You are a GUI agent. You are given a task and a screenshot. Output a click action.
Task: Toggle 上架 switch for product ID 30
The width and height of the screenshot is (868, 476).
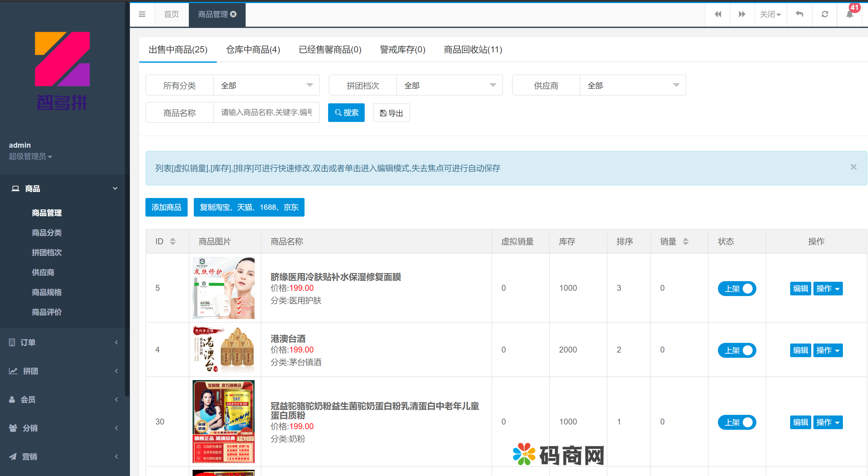(x=737, y=422)
